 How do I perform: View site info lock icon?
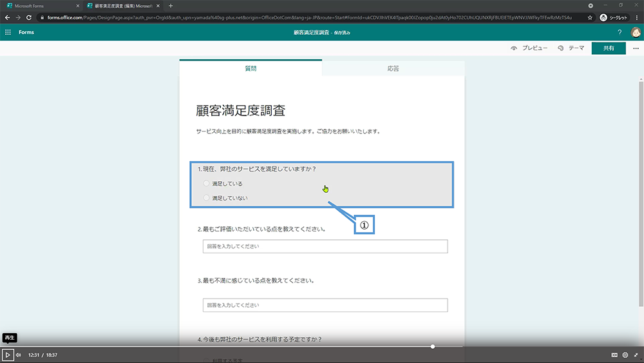tap(42, 17)
